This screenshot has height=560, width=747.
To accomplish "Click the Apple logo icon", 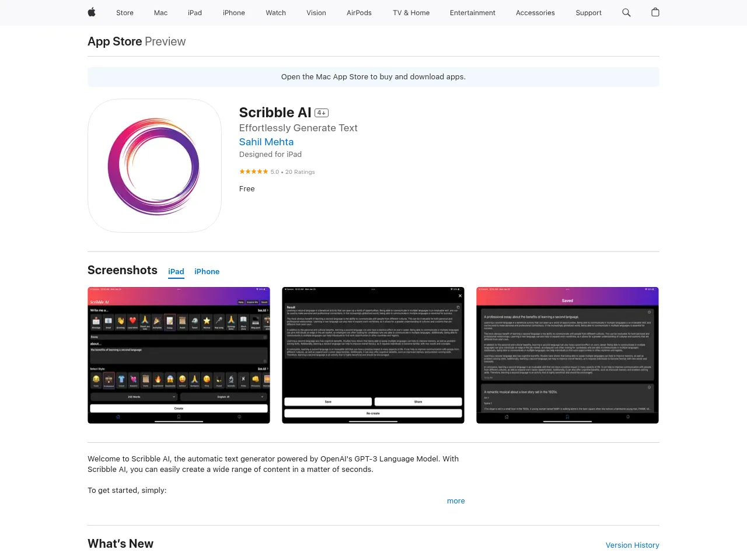I will click(x=92, y=12).
